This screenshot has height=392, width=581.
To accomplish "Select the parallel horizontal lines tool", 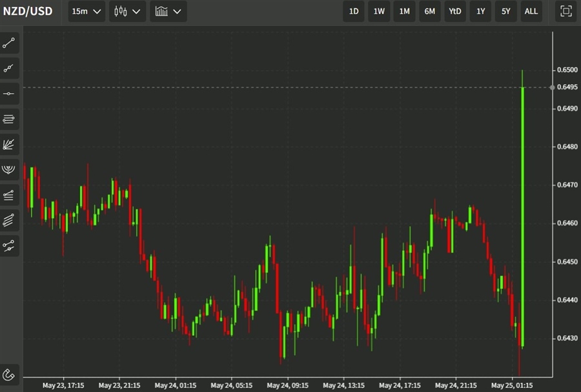I will [x=9, y=119].
